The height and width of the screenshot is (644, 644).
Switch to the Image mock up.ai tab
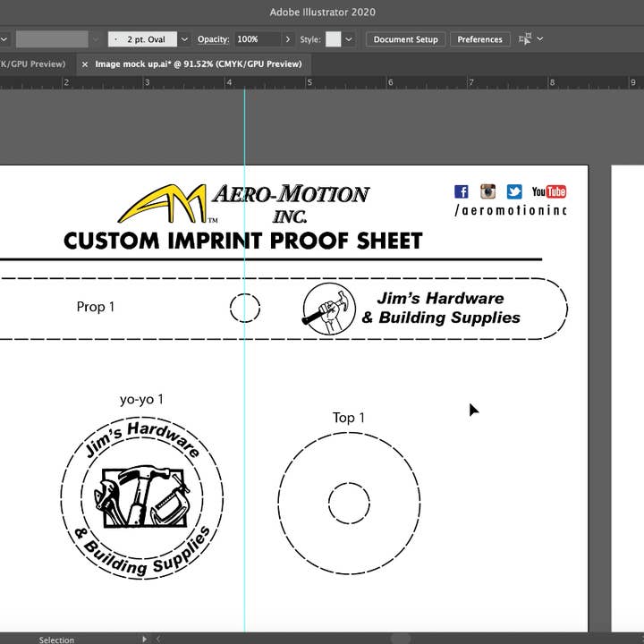[x=198, y=64]
